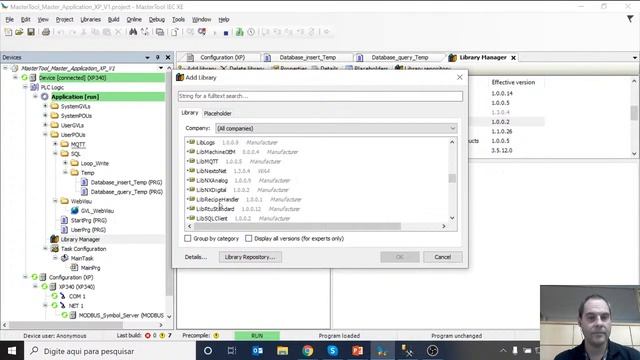Close the Library Manager tab
The height and width of the screenshot is (360, 640).
(x=513, y=58)
